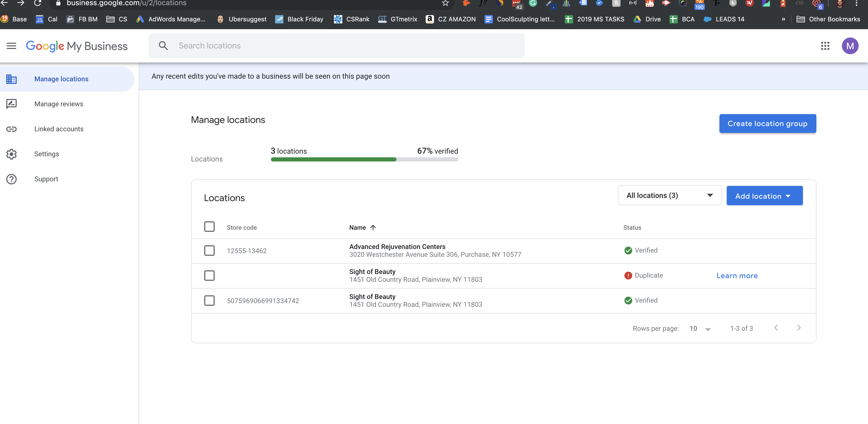Open the purple M account avatar
Image resolution: width=868 pixels, height=424 pixels.
click(850, 46)
